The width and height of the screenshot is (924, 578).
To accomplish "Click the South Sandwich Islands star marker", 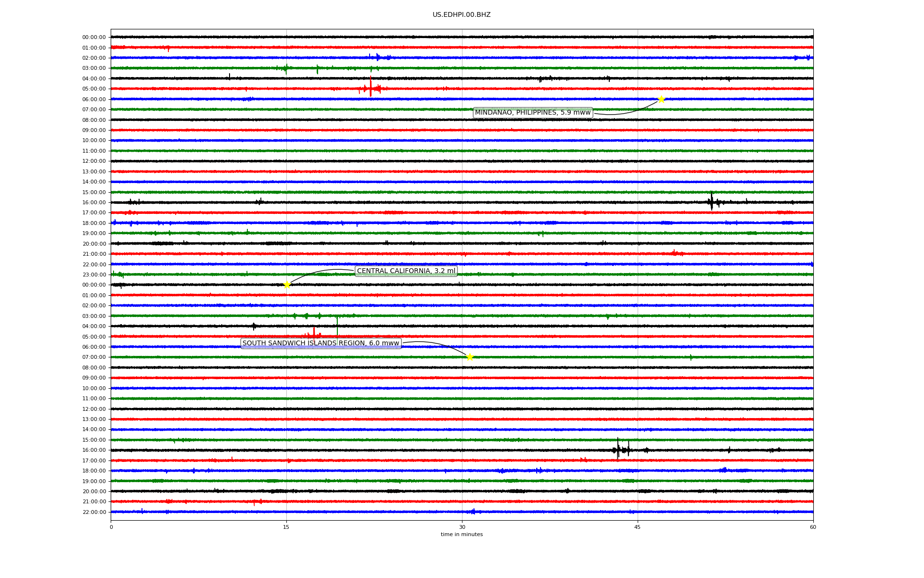I will point(470,357).
